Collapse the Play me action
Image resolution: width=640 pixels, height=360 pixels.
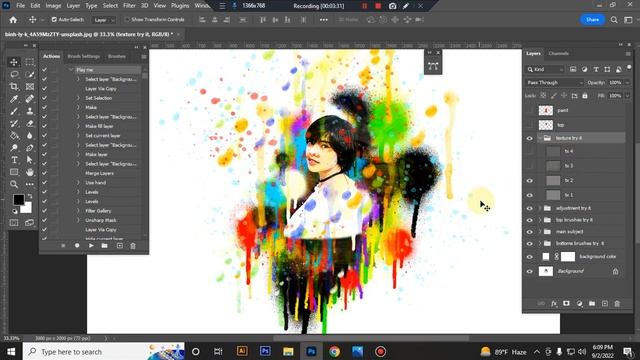(x=71, y=70)
